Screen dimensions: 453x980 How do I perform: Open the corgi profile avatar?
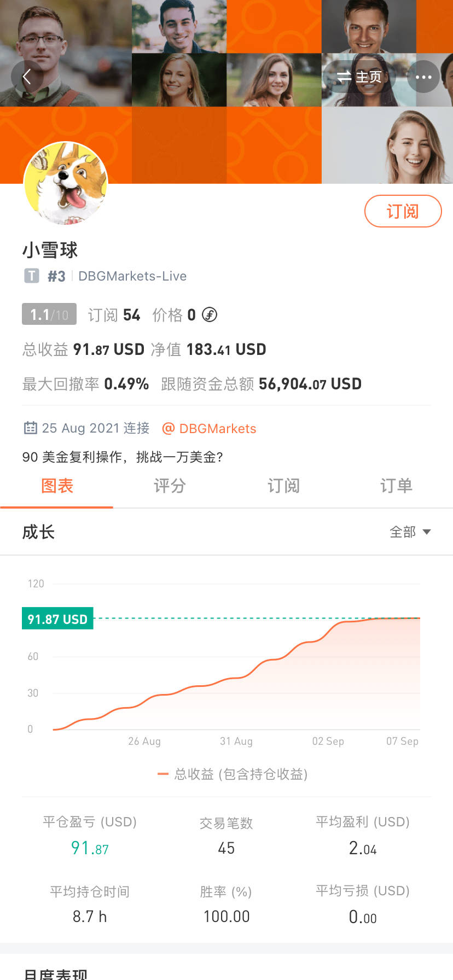pos(66,183)
